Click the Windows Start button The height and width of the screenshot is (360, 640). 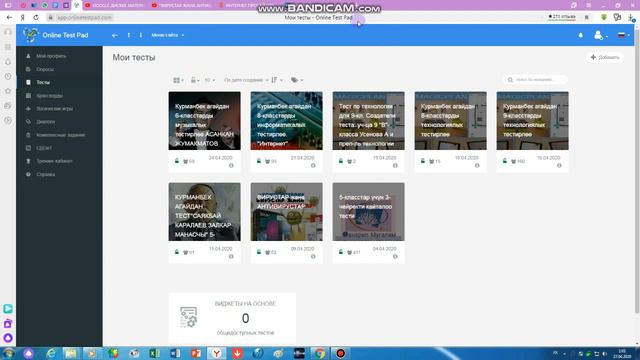8,353
